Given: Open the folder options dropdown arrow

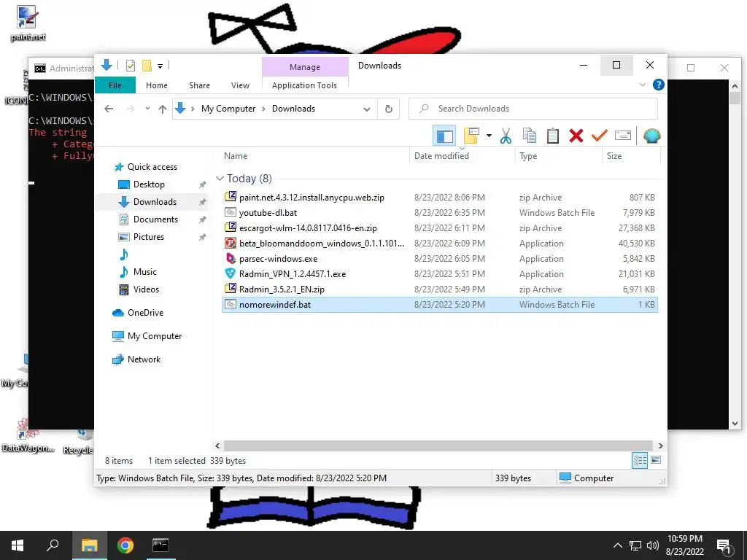Looking at the screenshot, I should (489, 136).
